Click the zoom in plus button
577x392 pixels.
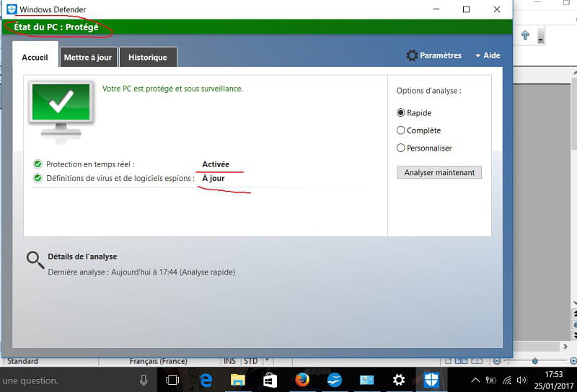coord(573,361)
